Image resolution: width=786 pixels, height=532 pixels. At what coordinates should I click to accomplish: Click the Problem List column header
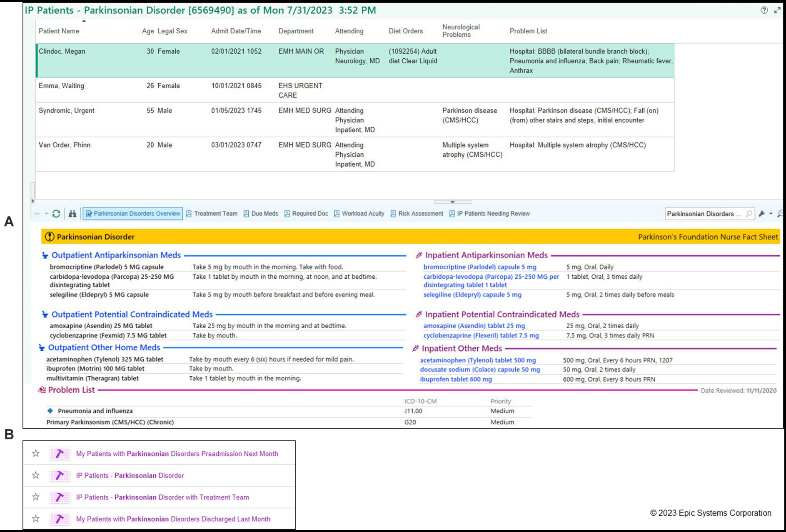click(528, 31)
